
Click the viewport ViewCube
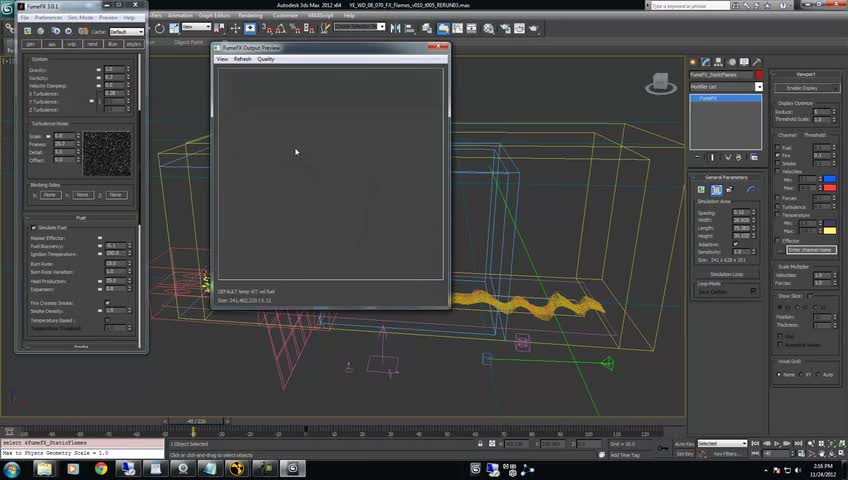point(660,83)
